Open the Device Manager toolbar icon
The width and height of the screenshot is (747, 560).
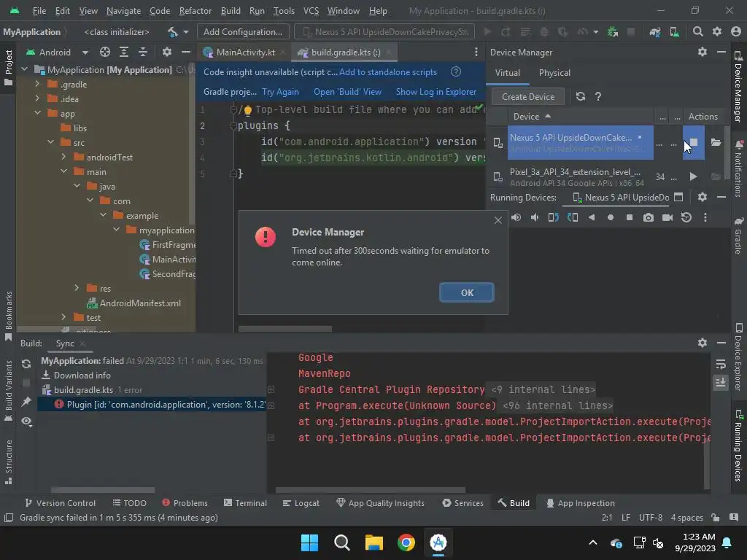675,32
